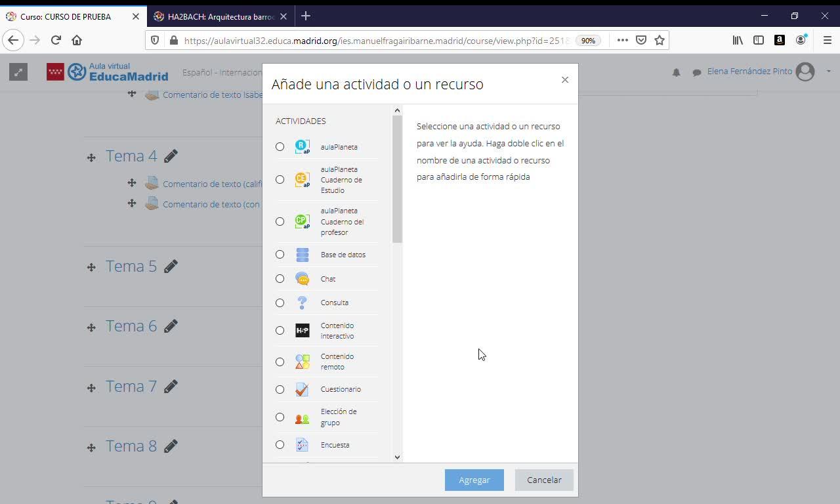840x504 pixels.
Task: Click the Consulta question mark icon
Action: tap(303, 303)
